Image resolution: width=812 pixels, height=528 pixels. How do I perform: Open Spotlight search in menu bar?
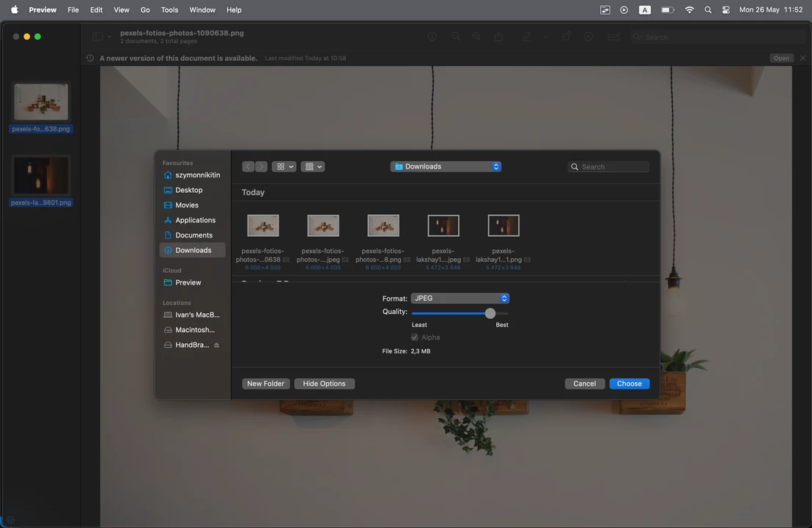(x=708, y=10)
